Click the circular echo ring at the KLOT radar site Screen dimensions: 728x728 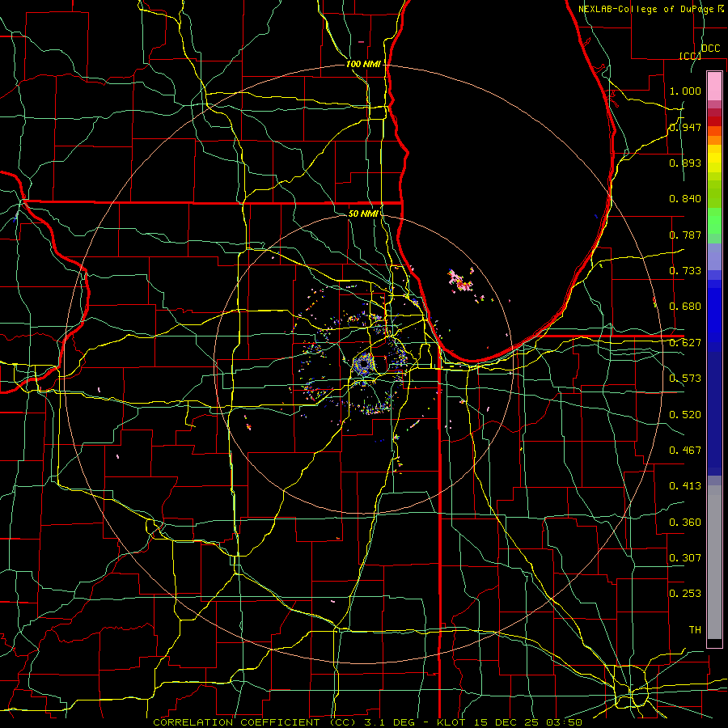[363, 364]
